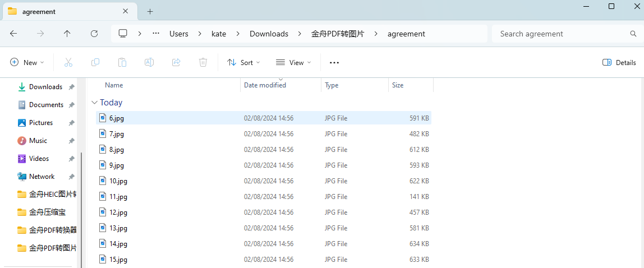Collapse the Today file group
The width and height of the screenshot is (644, 268).
94,103
